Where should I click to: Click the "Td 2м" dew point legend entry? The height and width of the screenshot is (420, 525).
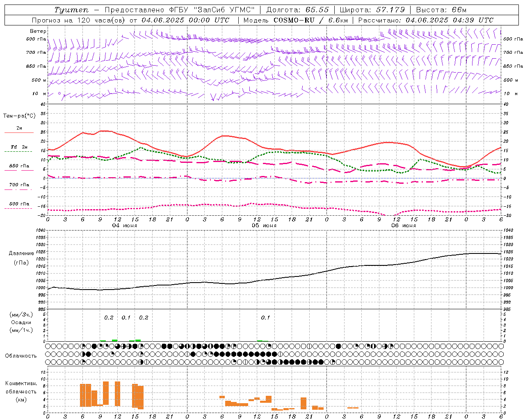tap(19, 147)
